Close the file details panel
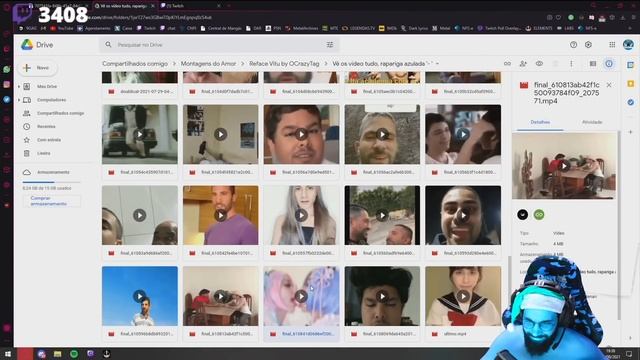640x360 pixels. (609, 85)
